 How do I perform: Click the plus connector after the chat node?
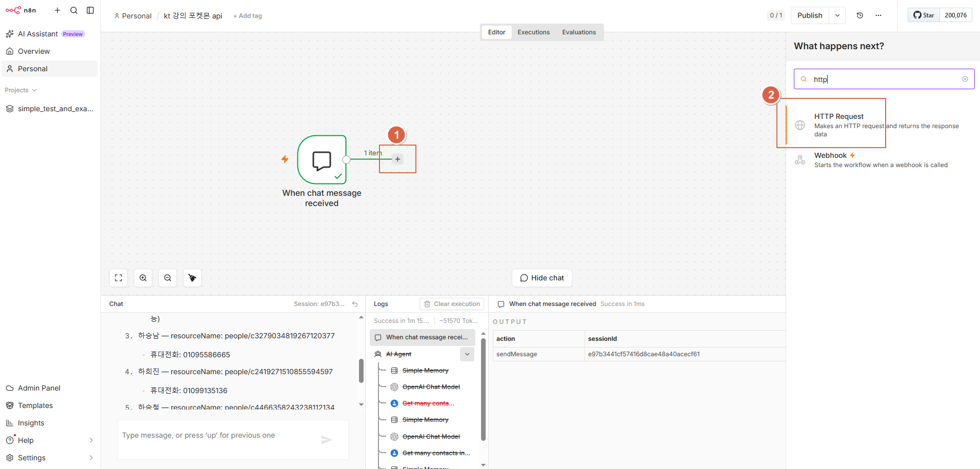397,159
